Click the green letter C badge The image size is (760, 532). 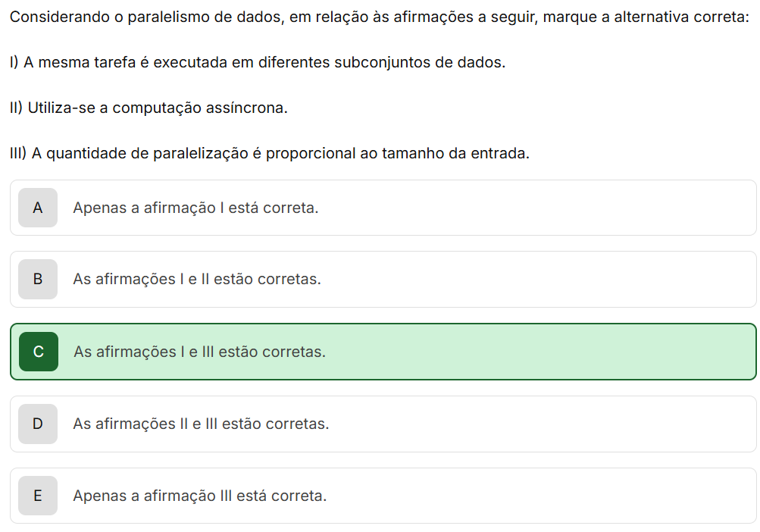click(x=39, y=352)
